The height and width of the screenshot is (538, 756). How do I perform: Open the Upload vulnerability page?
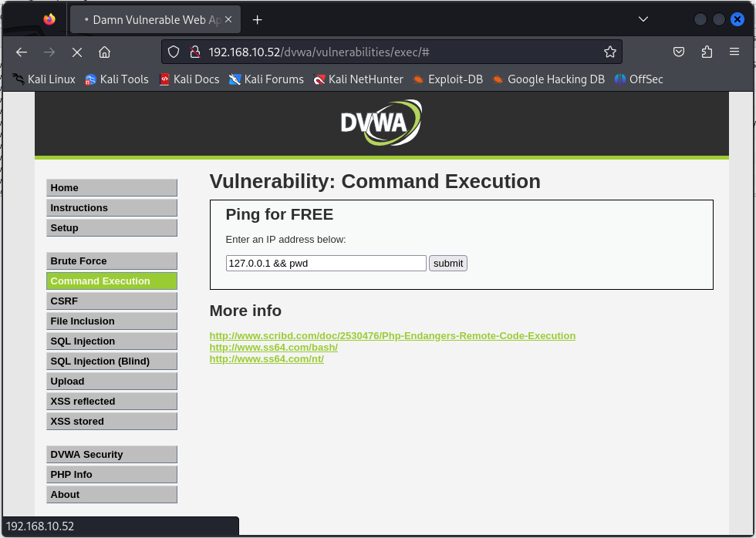[x=112, y=382]
